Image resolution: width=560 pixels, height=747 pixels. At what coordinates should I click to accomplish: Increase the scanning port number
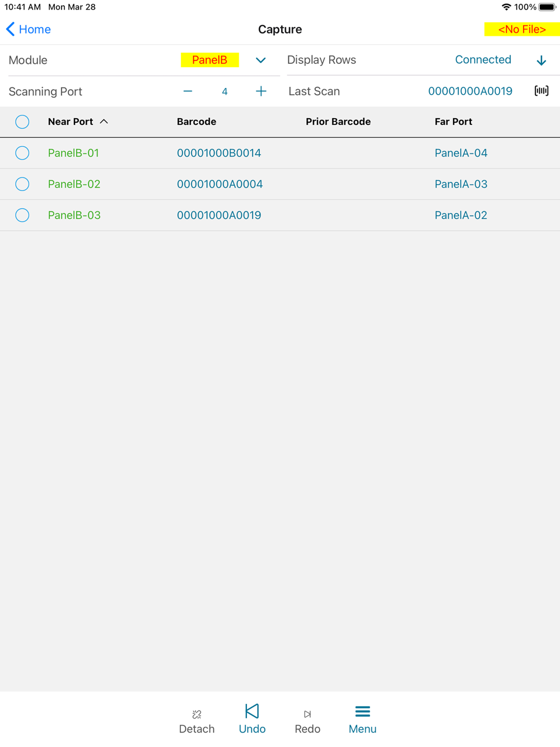(x=261, y=91)
